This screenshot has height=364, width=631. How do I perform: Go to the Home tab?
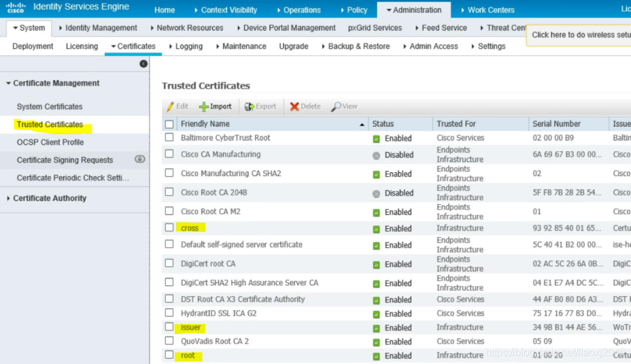click(x=165, y=10)
